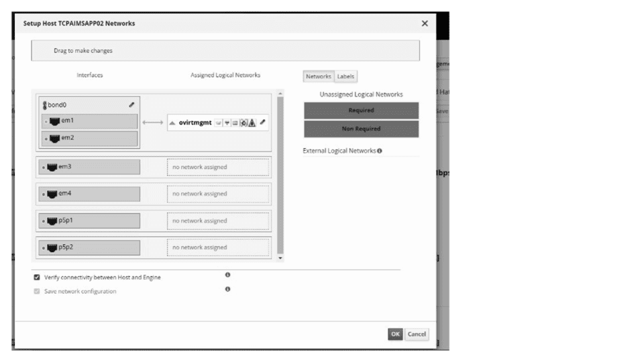Click the External Logical Networks info icon
644x362 pixels.
point(380,151)
